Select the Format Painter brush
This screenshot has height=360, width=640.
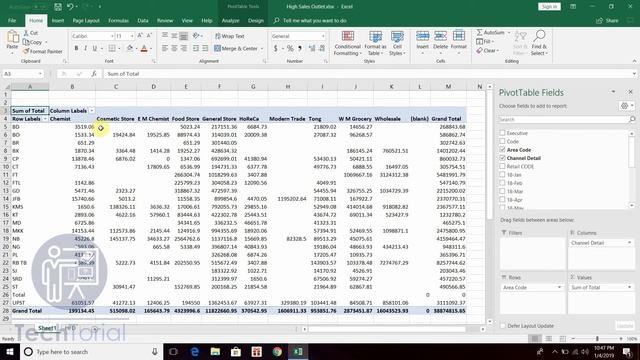[x=26, y=51]
